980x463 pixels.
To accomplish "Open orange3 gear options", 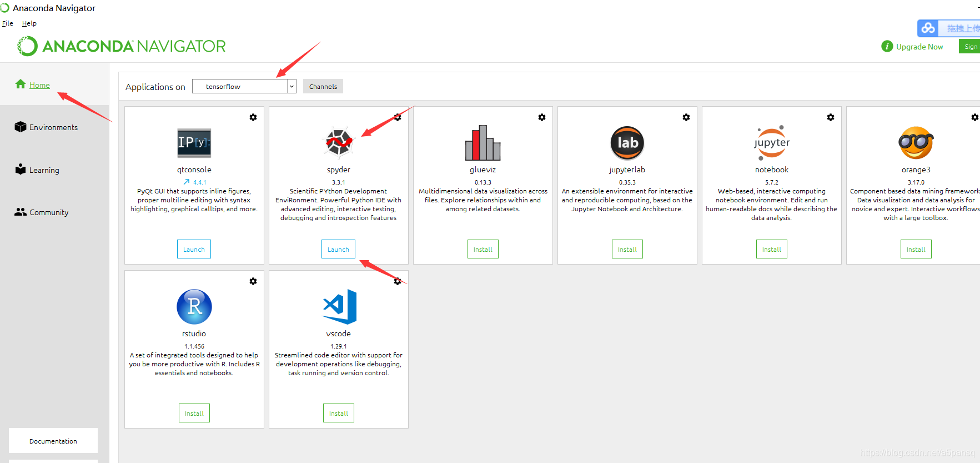I will [x=975, y=117].
